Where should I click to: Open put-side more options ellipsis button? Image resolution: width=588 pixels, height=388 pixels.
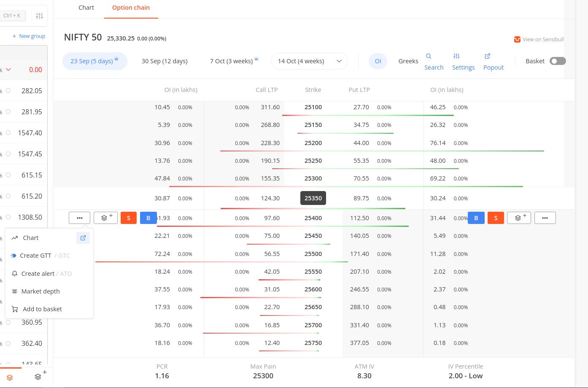coord(545,218)
